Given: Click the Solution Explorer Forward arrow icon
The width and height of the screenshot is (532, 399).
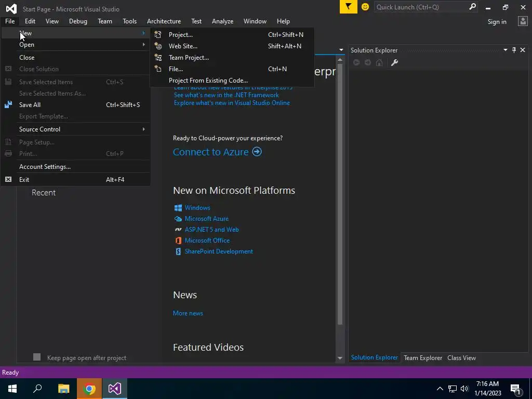Looking at the screenshot, I should 368,62.
